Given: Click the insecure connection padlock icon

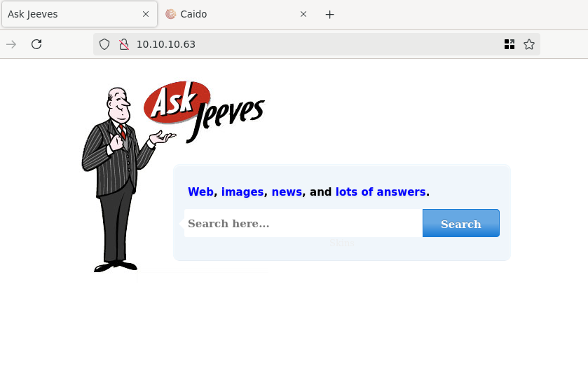Looking at the screenshot, I should 123,44.
